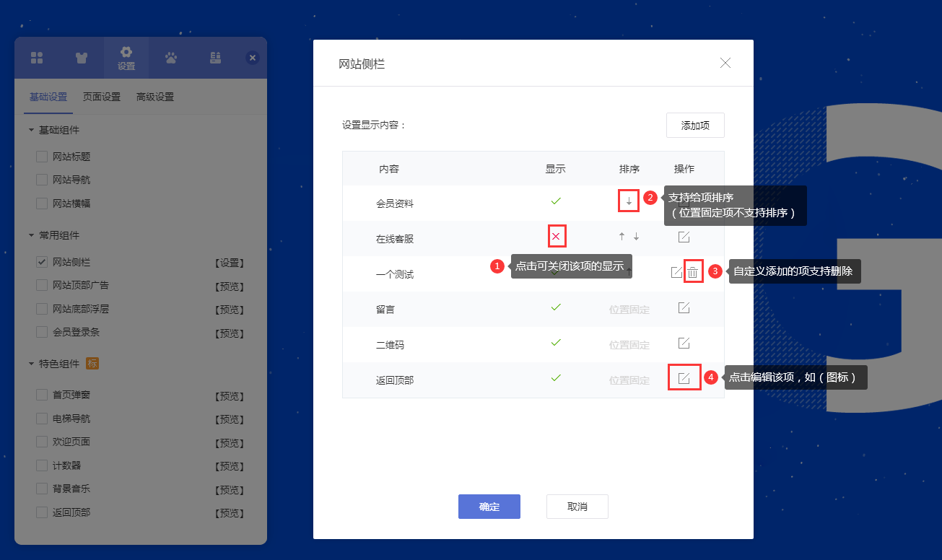942x560 pixels.
Task: Toggle the red X display for 在线客服
Action: 556,236
